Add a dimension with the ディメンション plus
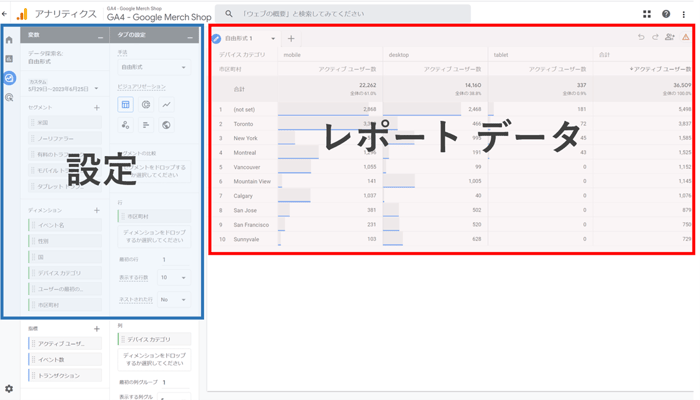This screenshot has width=700, height=400. pos(97,210)
